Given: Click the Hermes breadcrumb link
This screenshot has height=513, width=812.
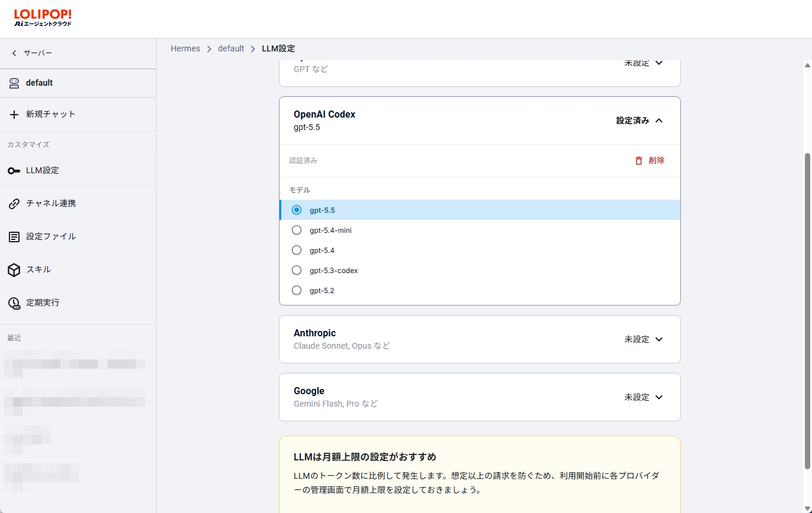Looking at the screenshot, I should (x=186, y=48).
